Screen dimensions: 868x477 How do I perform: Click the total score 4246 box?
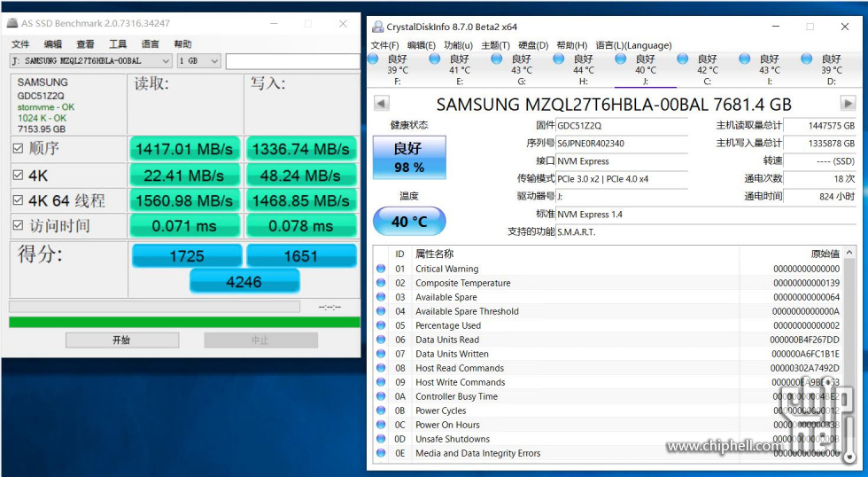pos(244,281)
